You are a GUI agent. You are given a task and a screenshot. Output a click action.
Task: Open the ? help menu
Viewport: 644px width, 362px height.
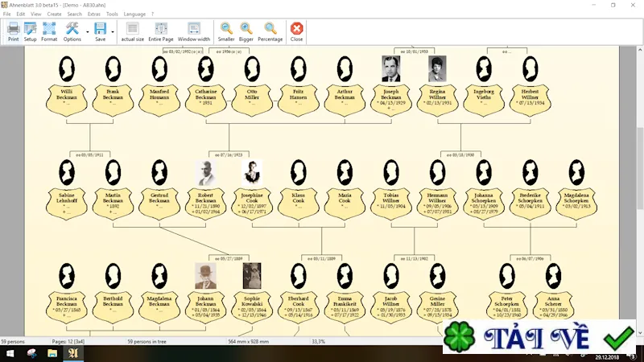[x=152, y=14]
